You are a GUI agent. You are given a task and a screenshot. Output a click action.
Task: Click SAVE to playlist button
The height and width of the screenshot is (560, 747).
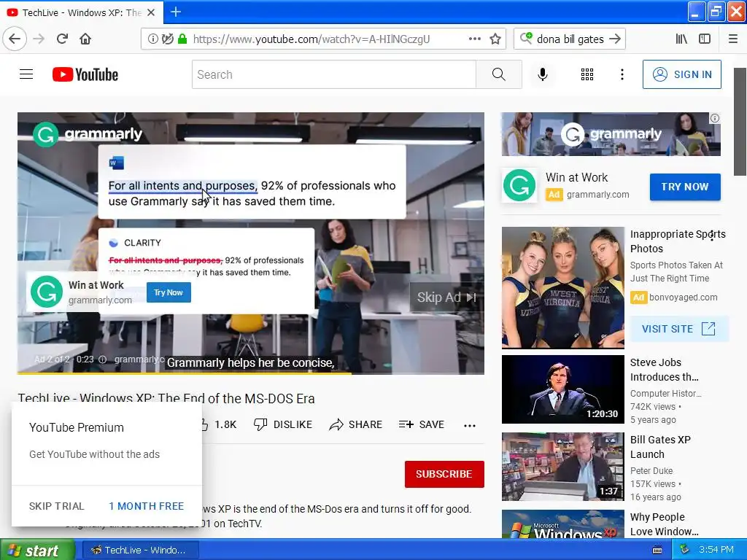click(421, 424)
